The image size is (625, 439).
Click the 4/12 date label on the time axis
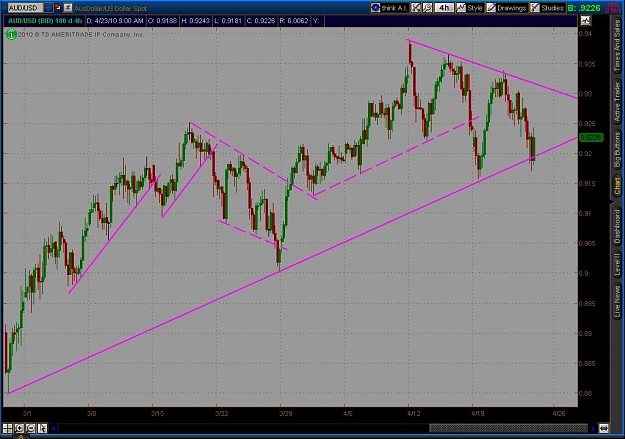(x=415, y=413)
